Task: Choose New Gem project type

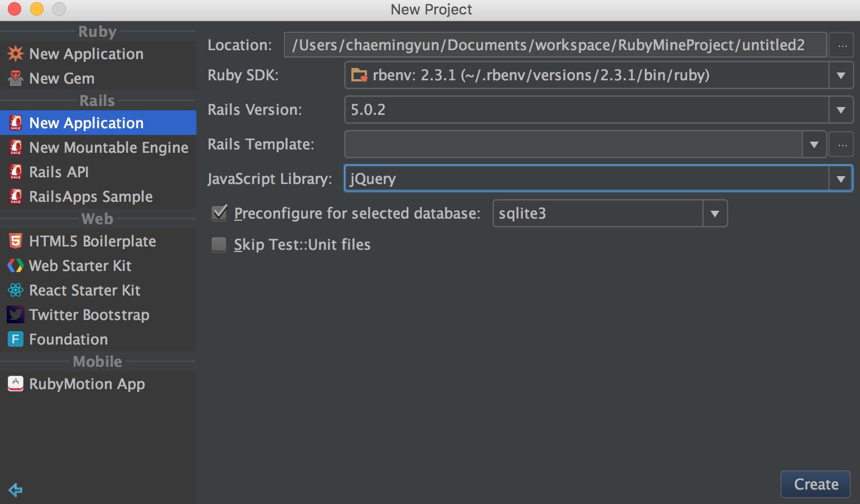Action: [98, 78]
